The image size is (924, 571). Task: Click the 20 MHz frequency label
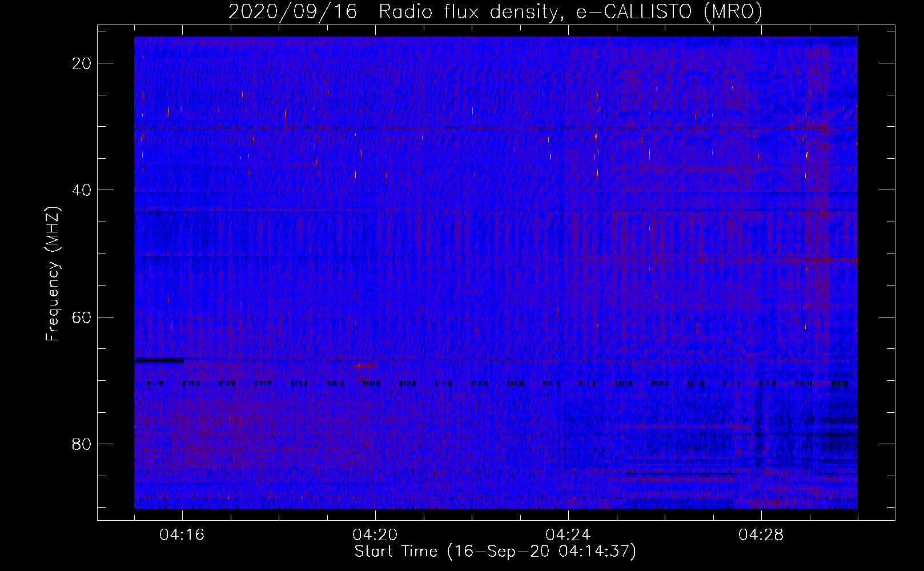click(82, 63)
